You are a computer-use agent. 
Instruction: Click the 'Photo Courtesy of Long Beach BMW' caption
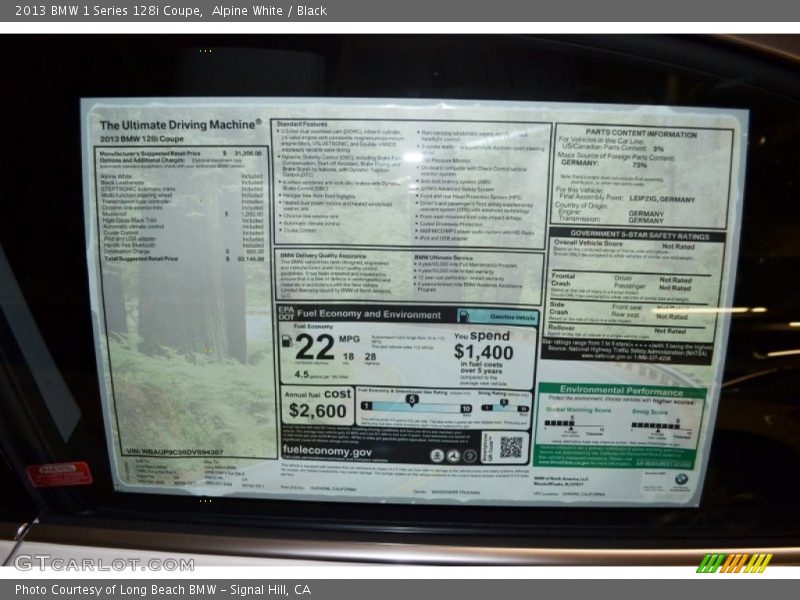115,590
